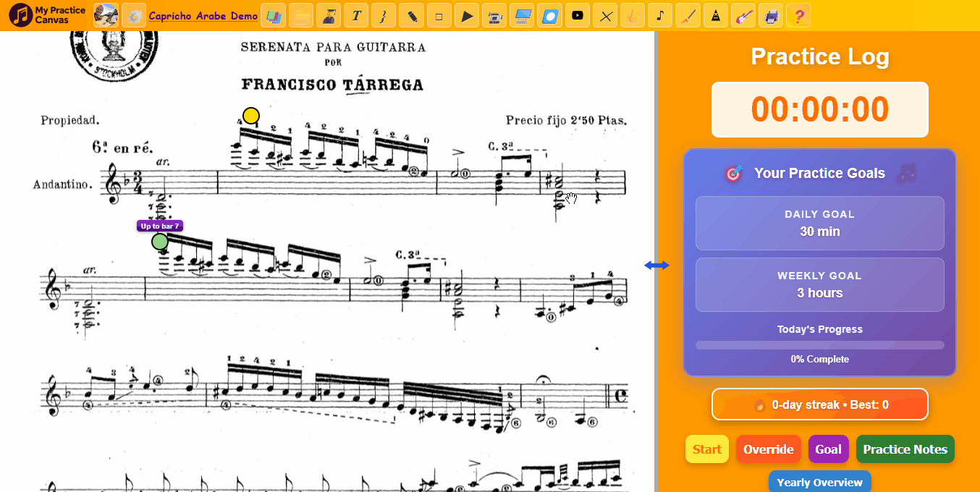The image size is (980, 492).
Task: Click the dartboard target icon in goals card
Action: click(734, 174)
